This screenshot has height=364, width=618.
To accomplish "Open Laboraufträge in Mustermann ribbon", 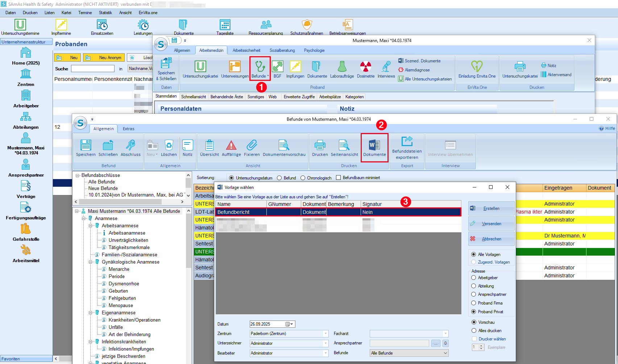I will pos(342,69).
